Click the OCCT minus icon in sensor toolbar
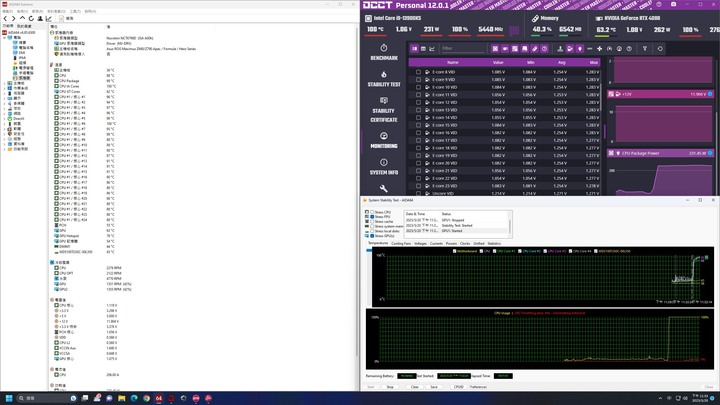The width and height of the screenshot is (720, 405). (590, 49)
